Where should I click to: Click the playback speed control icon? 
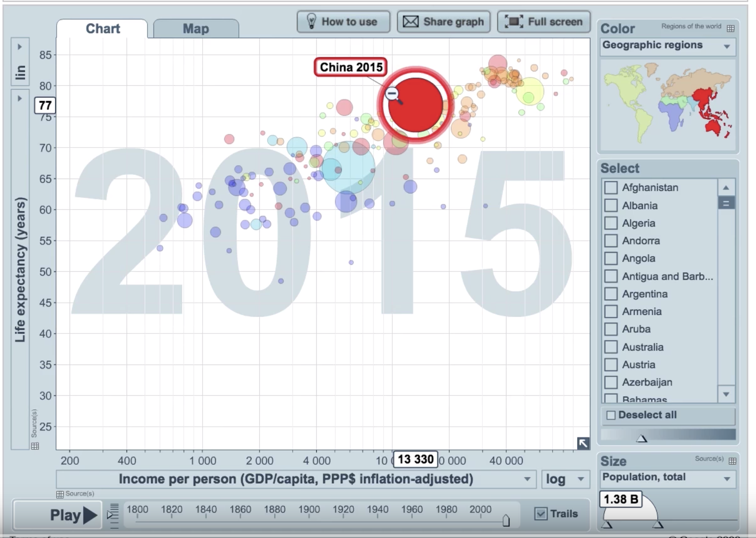[x=113, y=515]
